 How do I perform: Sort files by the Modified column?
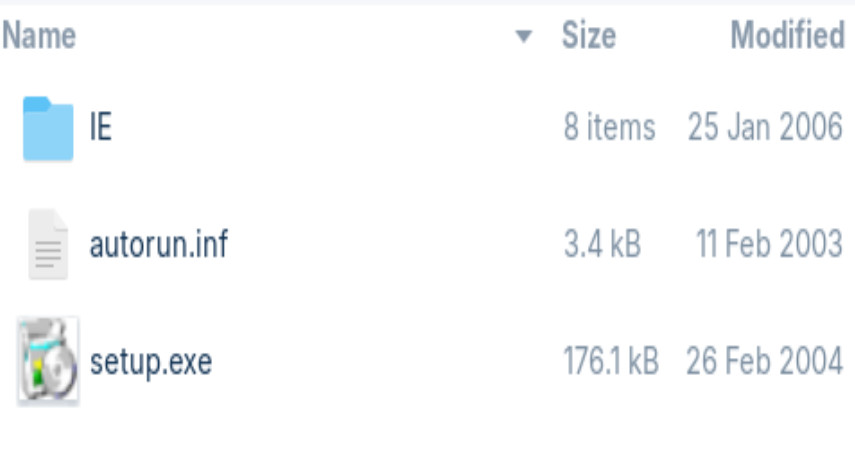787,37
